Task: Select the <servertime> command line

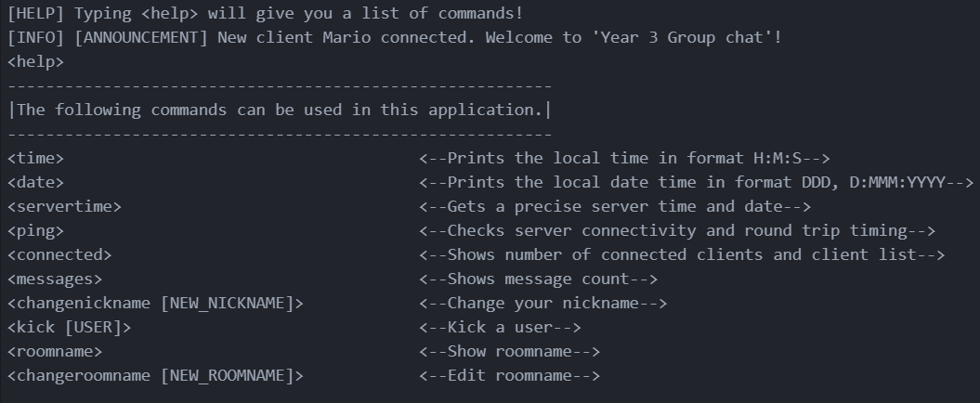Action: click(x=64, y=207)
